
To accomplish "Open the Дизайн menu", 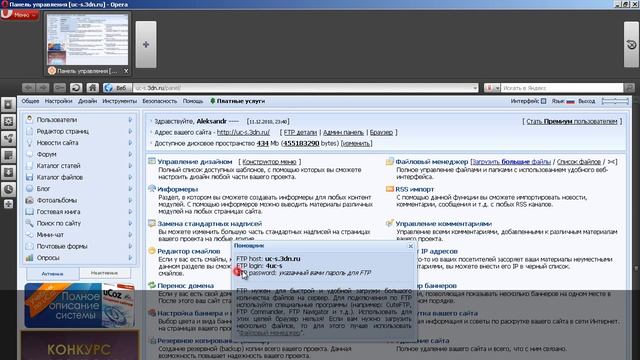I will 87,101.
